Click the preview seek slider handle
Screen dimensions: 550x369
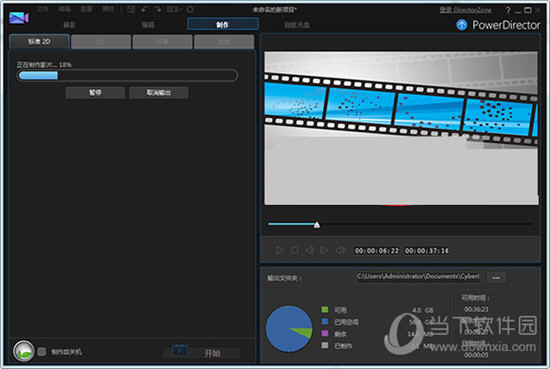(317, 224)
